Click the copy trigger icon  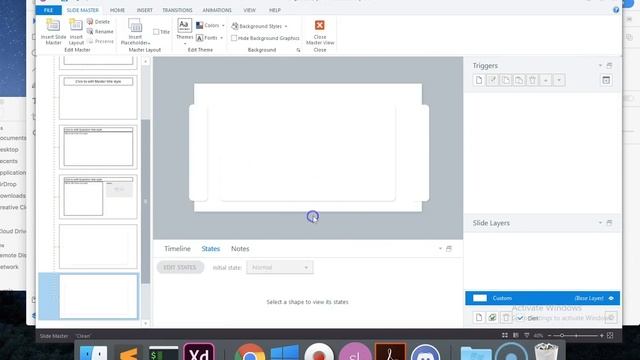pyautogui.click(x=506, y=80)
